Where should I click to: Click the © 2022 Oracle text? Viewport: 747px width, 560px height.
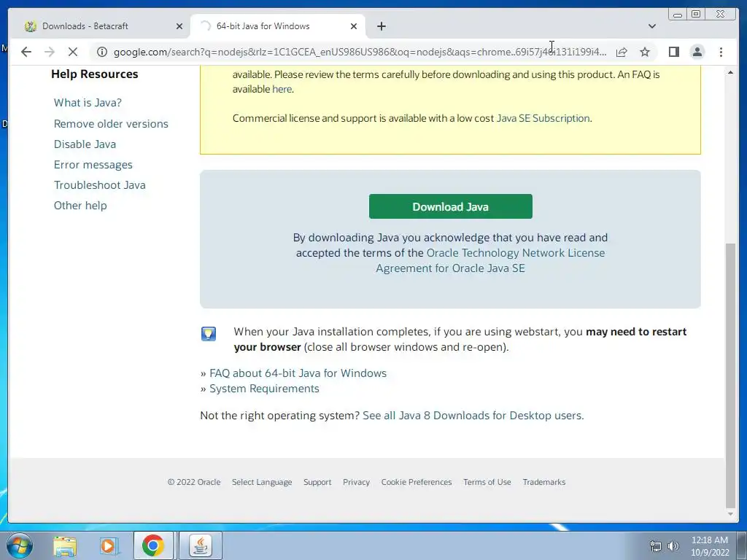pyautogui.click(x=194, y=482)
